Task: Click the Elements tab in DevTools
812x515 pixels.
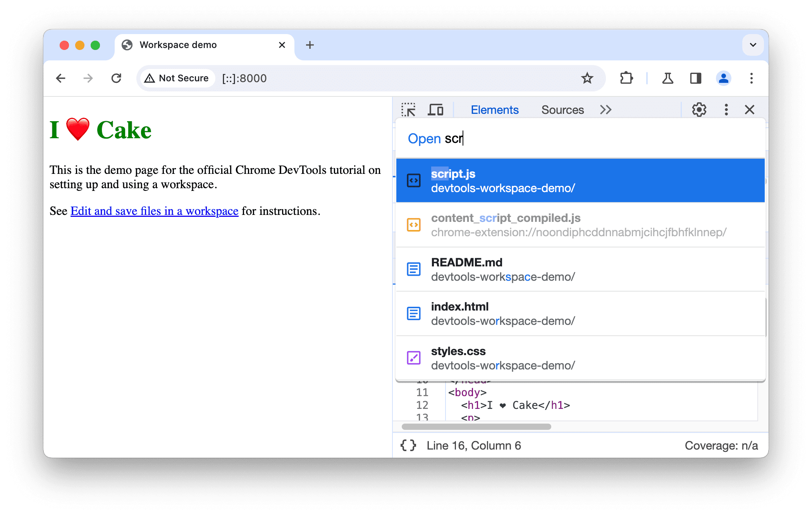Action: (x=495, y=109)
